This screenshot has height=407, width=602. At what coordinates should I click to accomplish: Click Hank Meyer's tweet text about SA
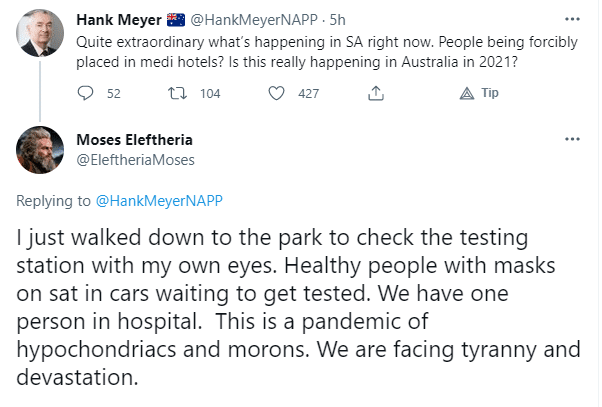coord(327,52)
